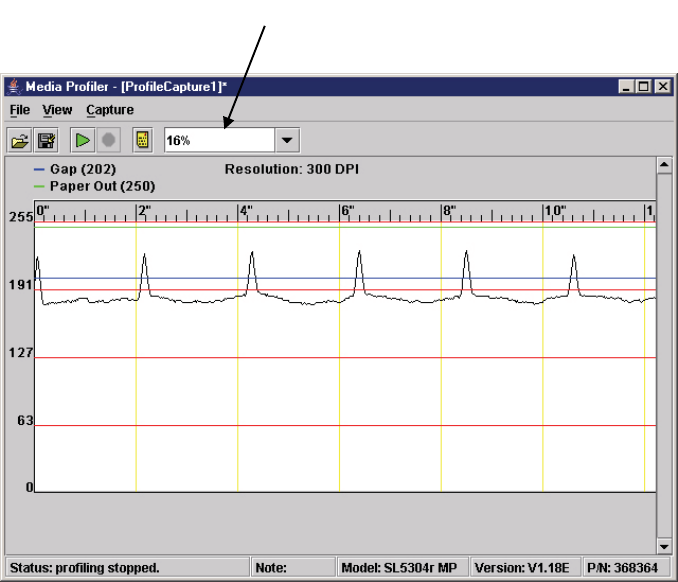Click the Note field in status bar
678x582 pixels.
pyautogui.click(x=292, y=567)
